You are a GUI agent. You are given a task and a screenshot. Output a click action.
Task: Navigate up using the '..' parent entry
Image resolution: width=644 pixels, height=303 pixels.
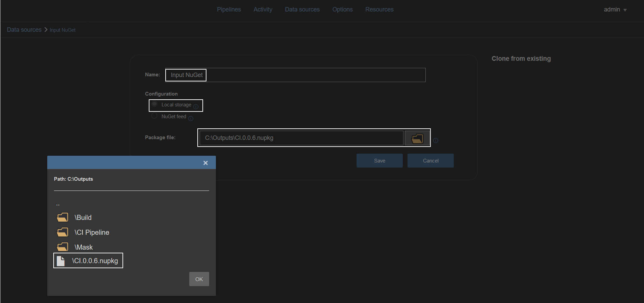pyautogui.click(x=58, y=204)
